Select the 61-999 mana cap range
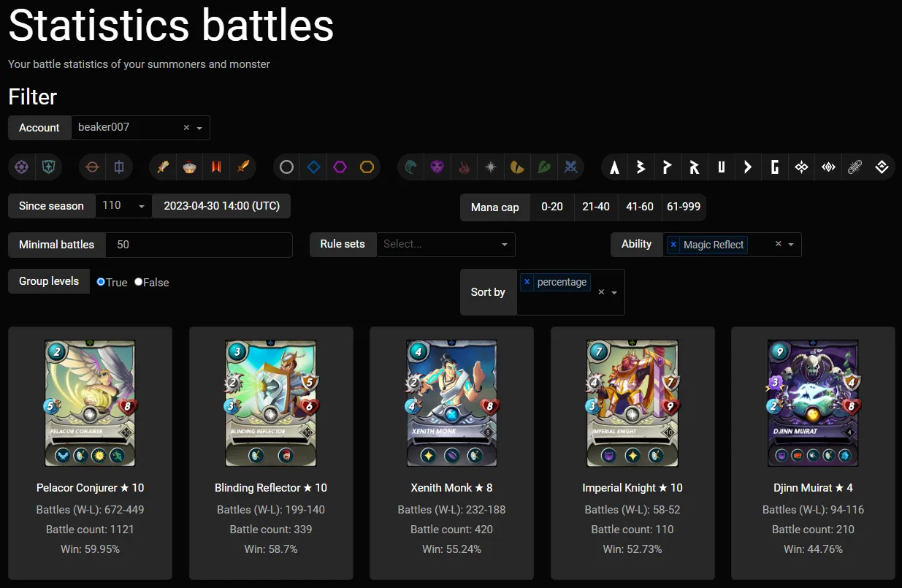Image resolution: width=902 pixels, height=588 pixels. pos(684,207)
